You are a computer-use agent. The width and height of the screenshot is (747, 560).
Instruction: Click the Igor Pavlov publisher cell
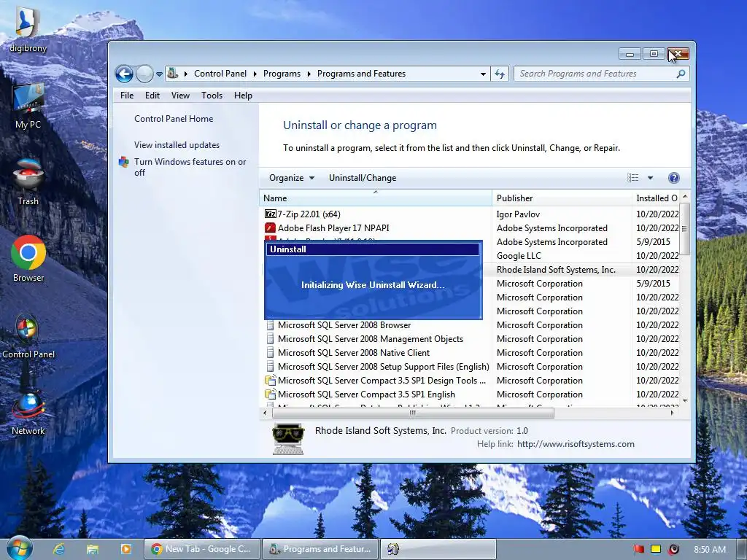pos(519,214)
